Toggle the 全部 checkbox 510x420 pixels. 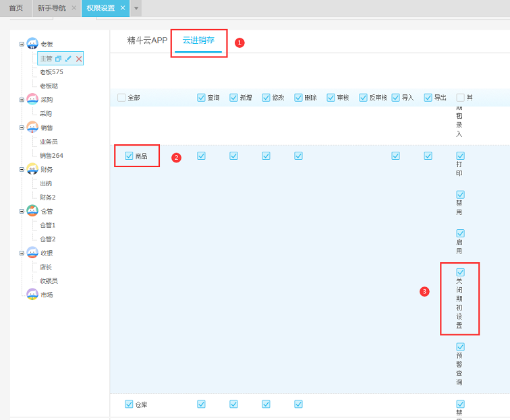(121, 98)
